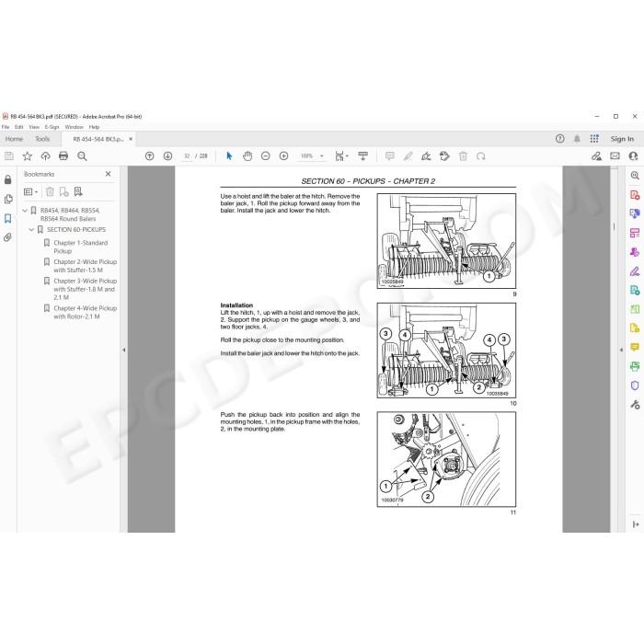Open notifications bell

click(x=577, y=139)
